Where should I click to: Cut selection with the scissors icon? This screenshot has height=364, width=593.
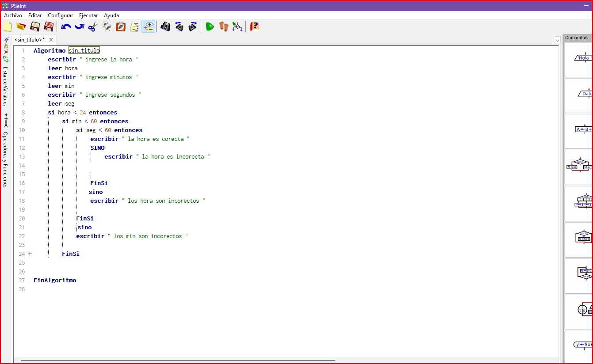(92, 27)
